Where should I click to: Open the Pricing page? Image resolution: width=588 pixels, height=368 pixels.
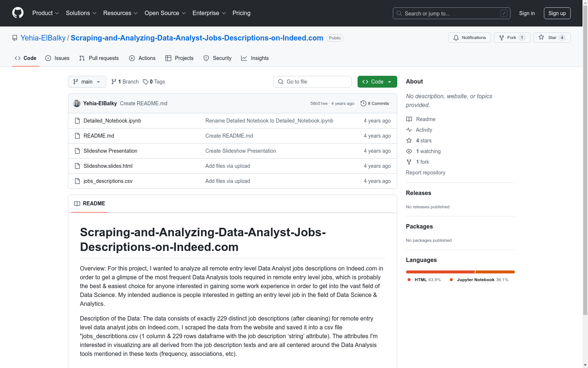(x=241, y=13)
